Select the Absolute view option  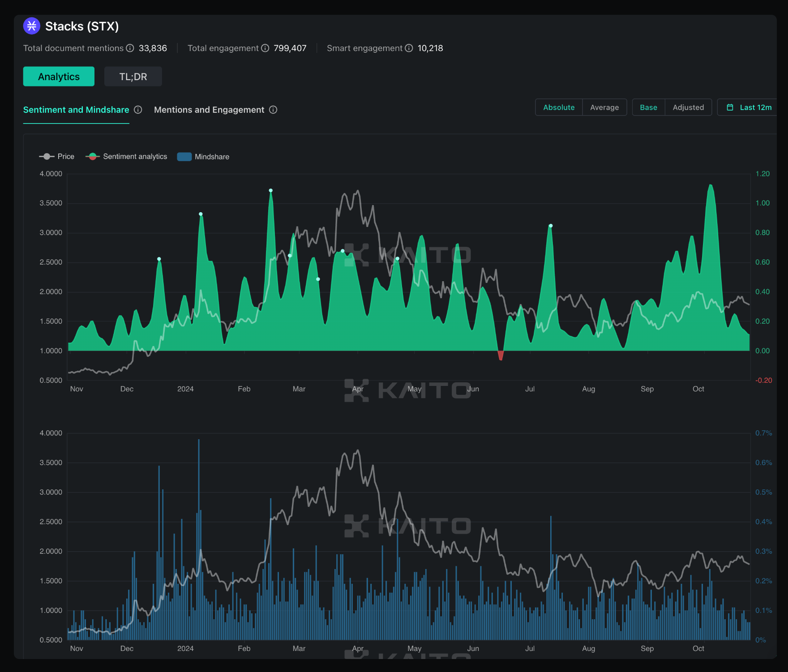(559, 107)
